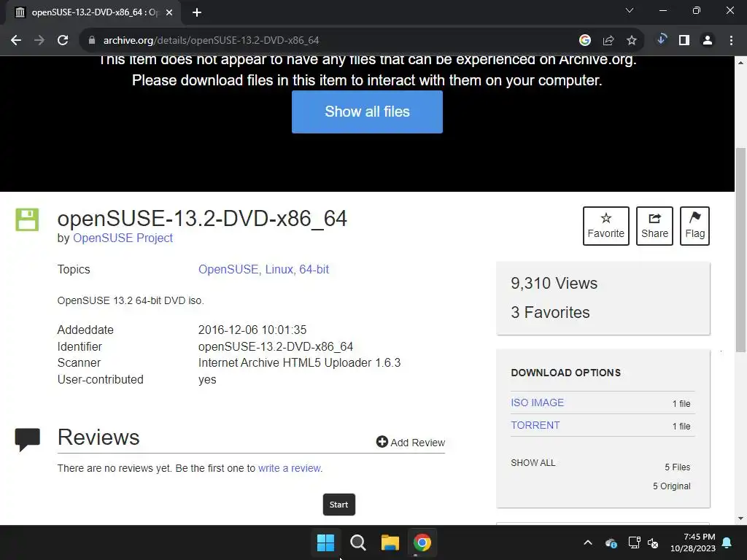Open the Google icon in address bar
Viewport: 747px width, 560px height.
tap(585, 41)
